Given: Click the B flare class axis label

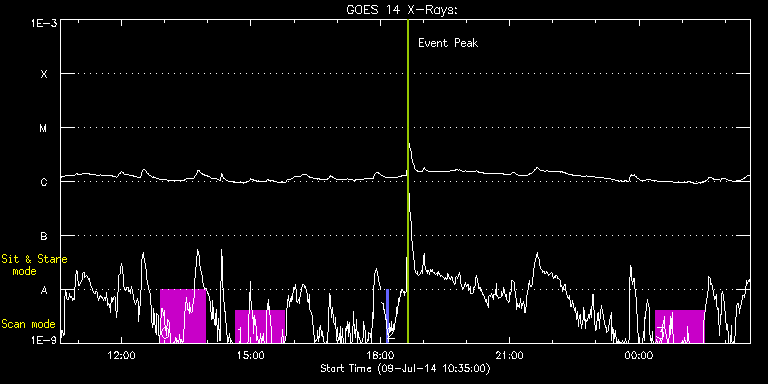Looking at the screenshot, I should click(x=44, y=236).
